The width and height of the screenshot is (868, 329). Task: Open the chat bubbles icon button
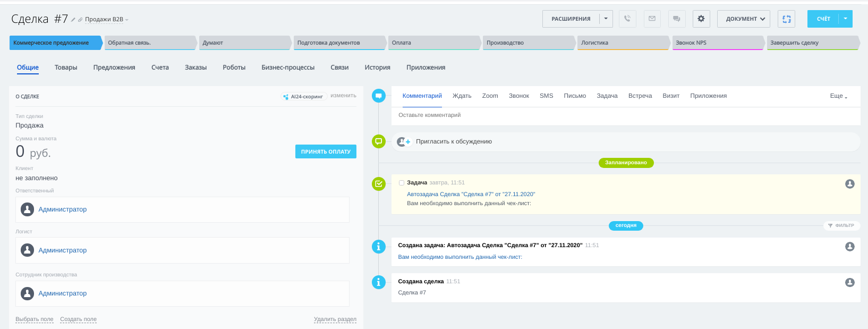coord(676,19)
